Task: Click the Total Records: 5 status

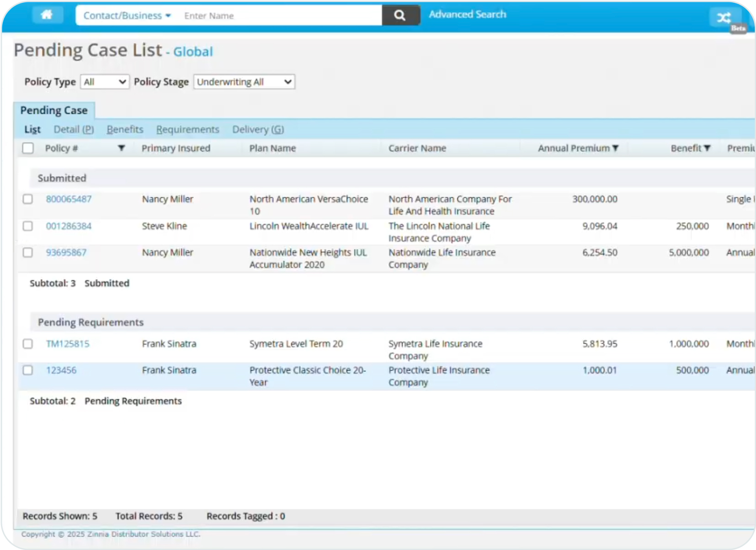Action: pos(149,516)
